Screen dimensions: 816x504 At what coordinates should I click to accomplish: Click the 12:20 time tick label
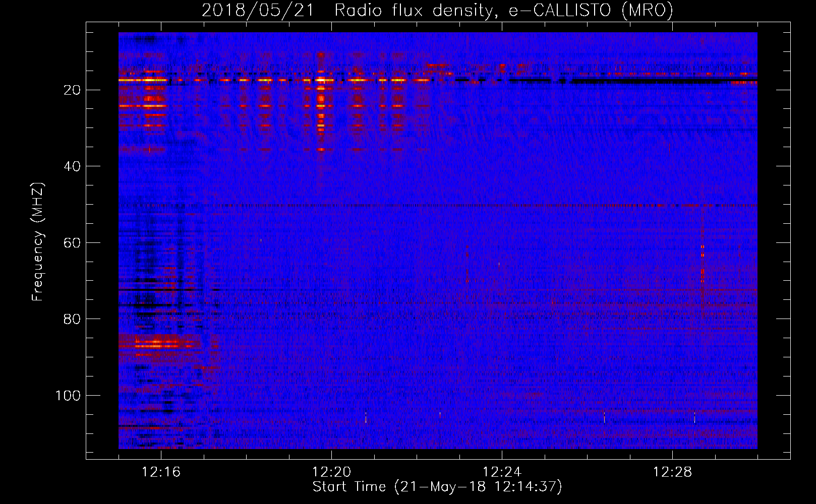331,472
